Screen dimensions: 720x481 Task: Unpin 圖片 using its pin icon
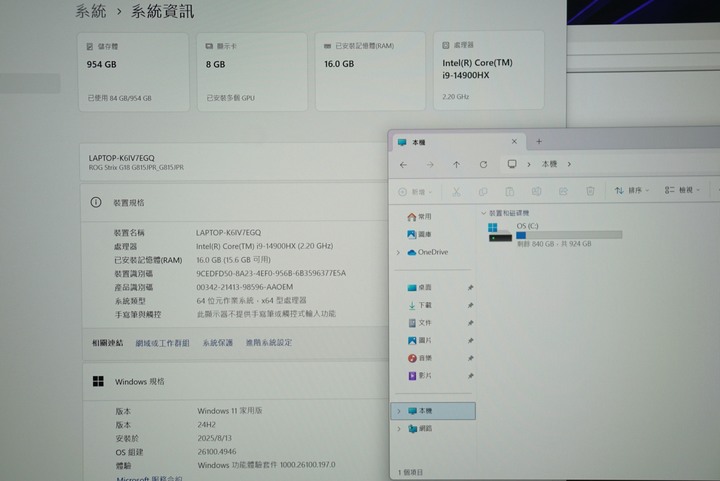coord(470,341)
